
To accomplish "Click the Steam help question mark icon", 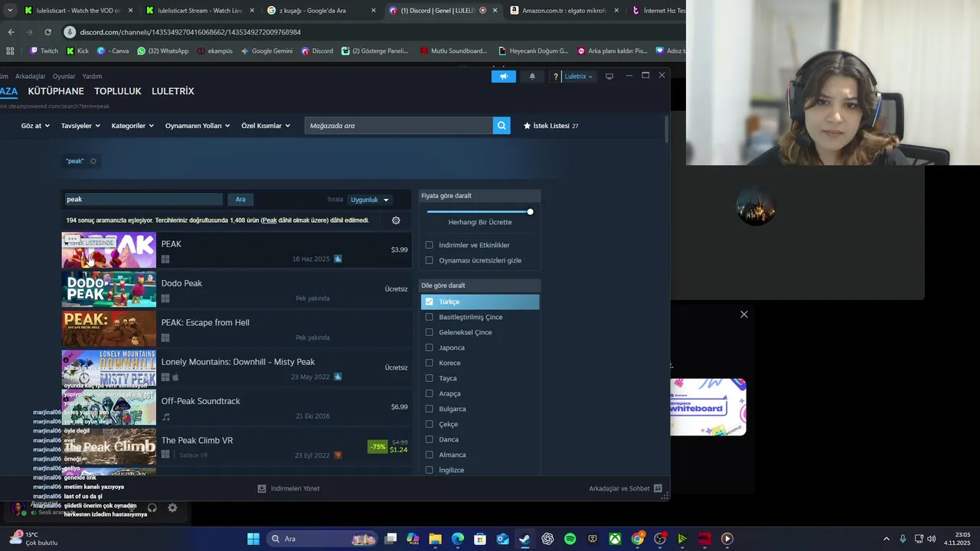I will (556, 77).
